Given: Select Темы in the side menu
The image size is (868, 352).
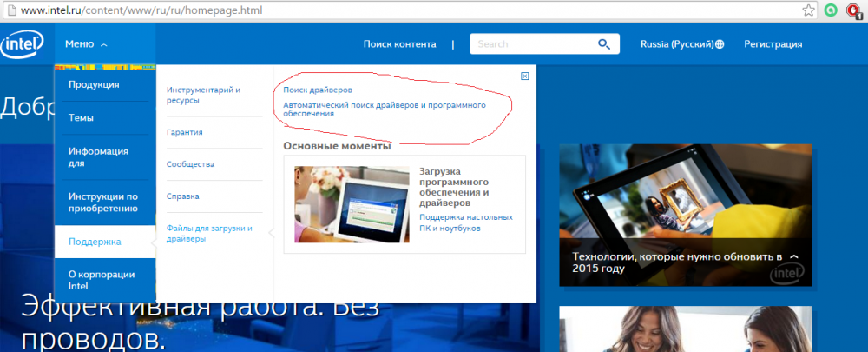Looking at the screenshot, I should pyautogui.click(x=82, y=118).
